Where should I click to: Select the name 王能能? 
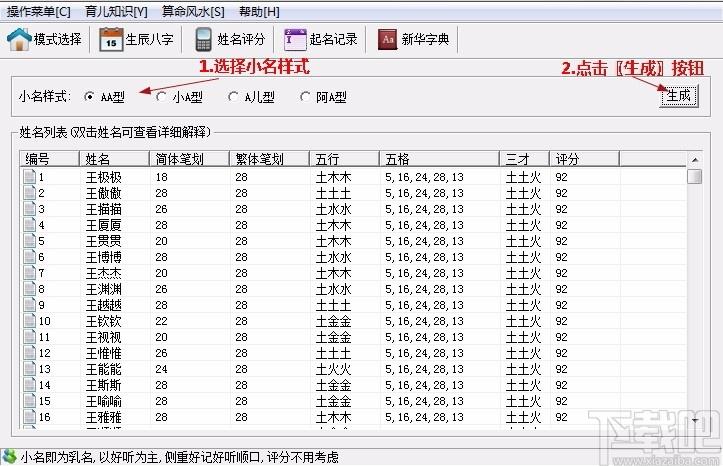[x=104, y=369]
